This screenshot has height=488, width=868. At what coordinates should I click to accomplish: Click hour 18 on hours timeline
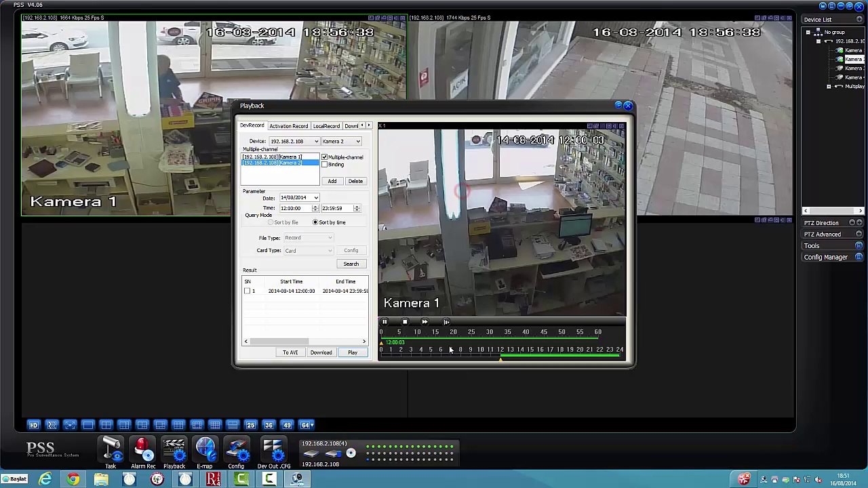(x=560, y=350)
